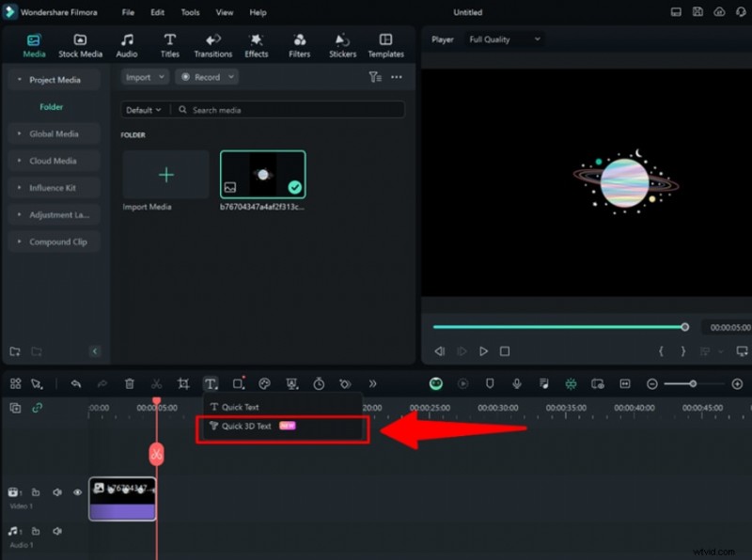Open the Tools menu
752x560 pixels.
click(190, 13)
